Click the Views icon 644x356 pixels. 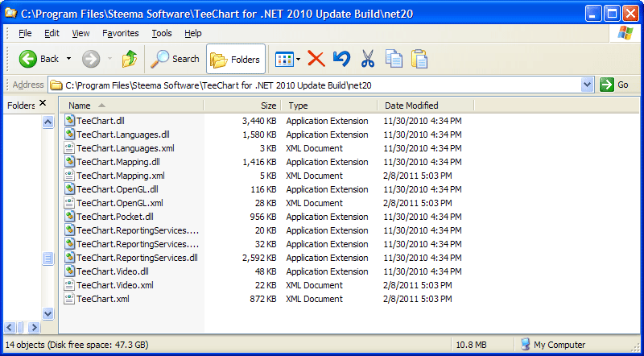point(285,59)
